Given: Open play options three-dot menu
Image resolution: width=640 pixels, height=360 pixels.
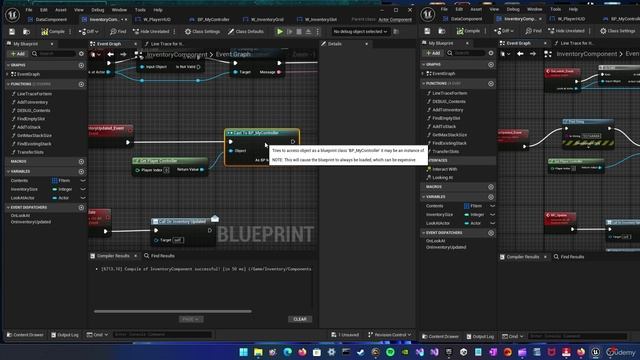Looking at the screenshot, I should (318, 31).
